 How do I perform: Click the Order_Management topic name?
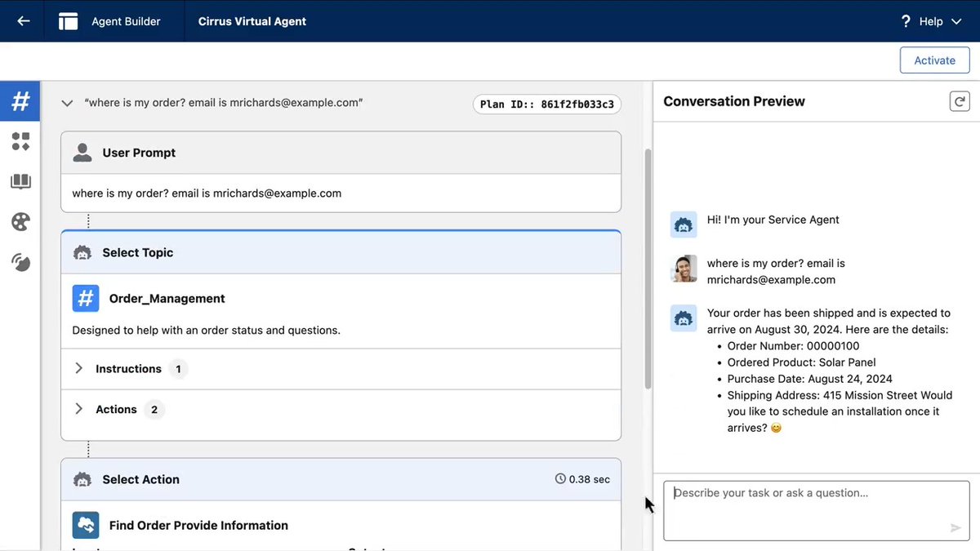pos(167,299)
